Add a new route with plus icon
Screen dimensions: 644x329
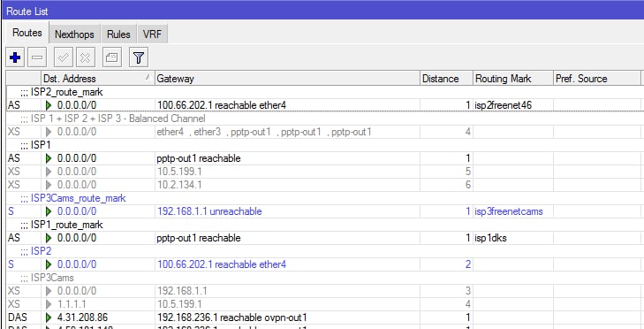tap(15, 57)
